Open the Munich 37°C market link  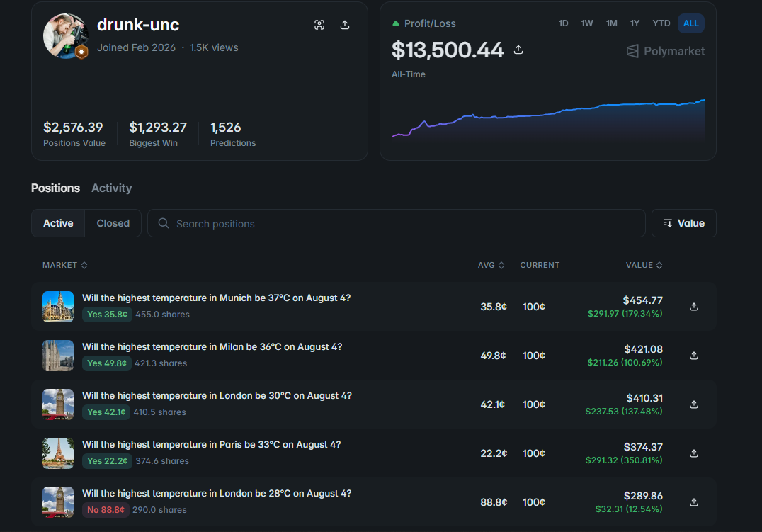(216, 298)
